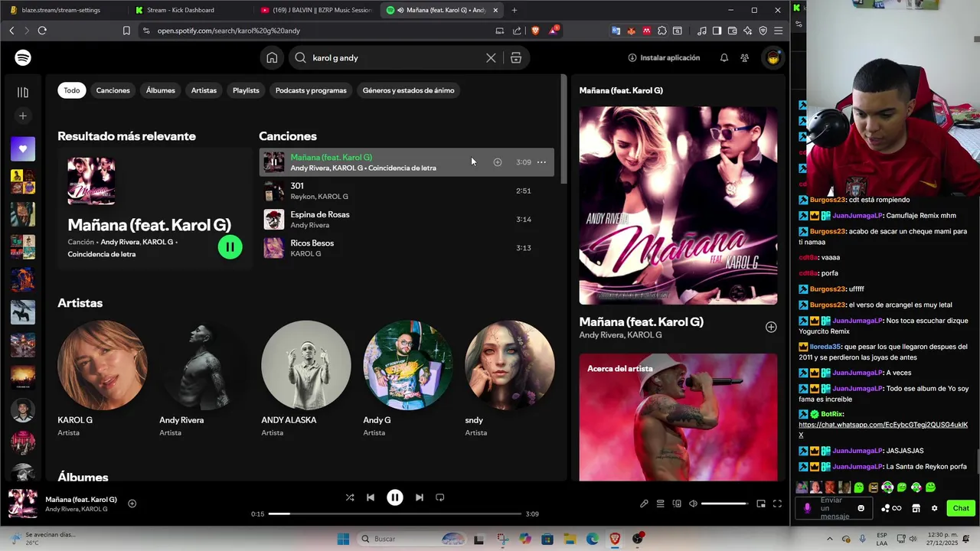980x551 pixels.
Task: Open the Friend Activity icon
Action: (744, 58)
